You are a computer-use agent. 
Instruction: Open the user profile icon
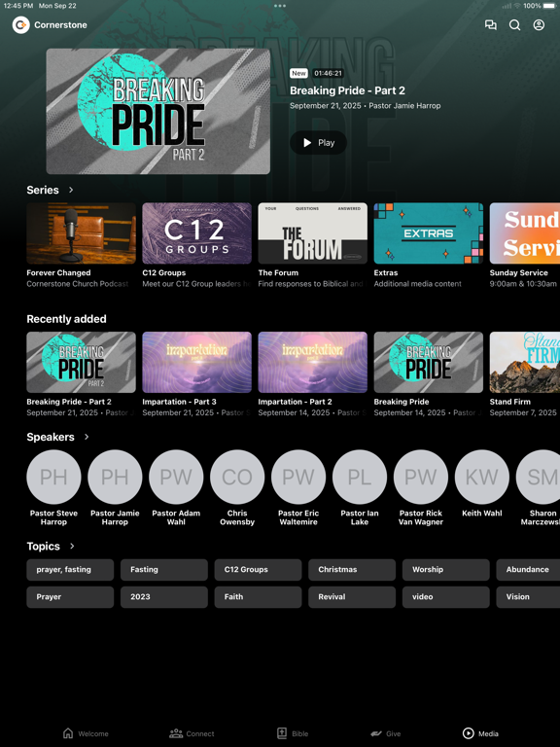tap(539, 24)
